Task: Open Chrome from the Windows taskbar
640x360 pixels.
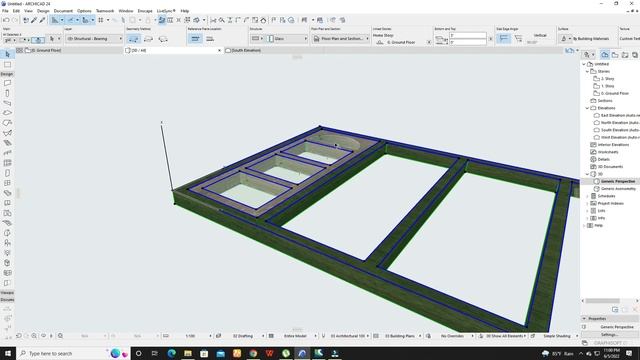Action: coord(253,353)
